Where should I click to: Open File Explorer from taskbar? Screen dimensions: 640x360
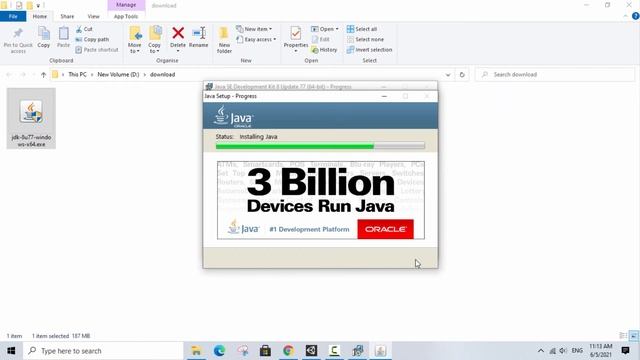click(x=196, y=351)
